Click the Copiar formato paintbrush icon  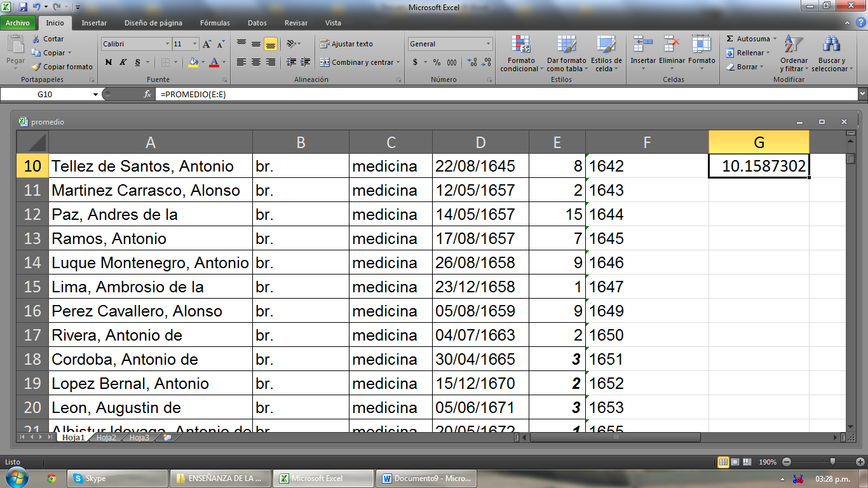click(36, 67)
